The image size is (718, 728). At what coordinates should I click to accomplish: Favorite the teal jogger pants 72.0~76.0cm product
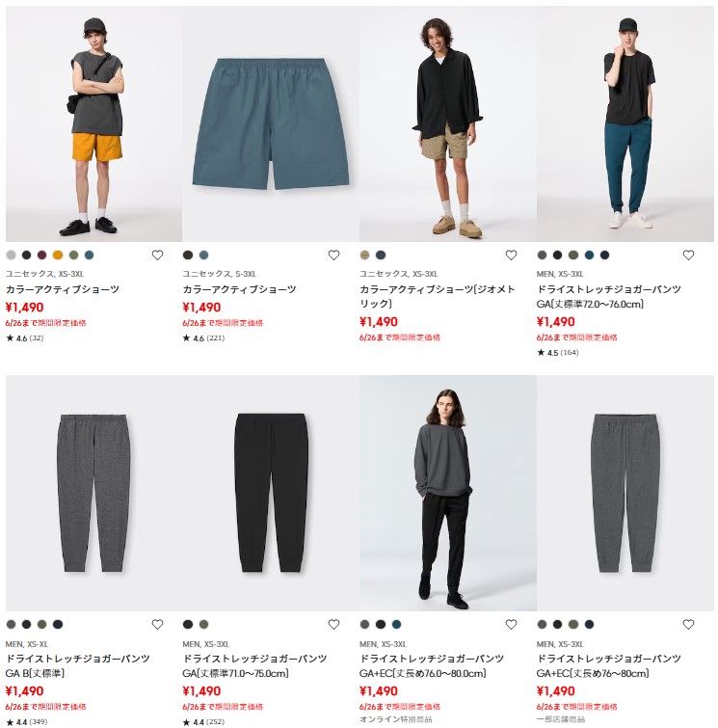[x=688, y=255]
